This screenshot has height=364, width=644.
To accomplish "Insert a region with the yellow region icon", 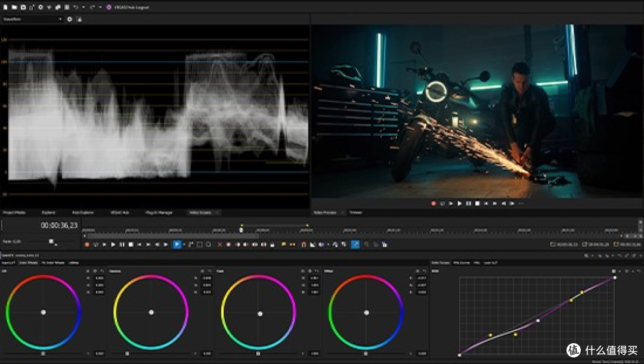I will (x=292, y=245).
